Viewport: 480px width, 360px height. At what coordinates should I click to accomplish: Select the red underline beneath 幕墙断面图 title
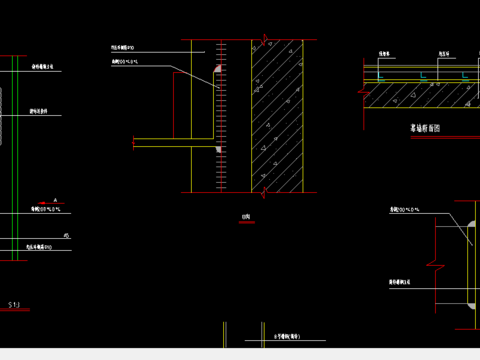(x=445, y=137)
